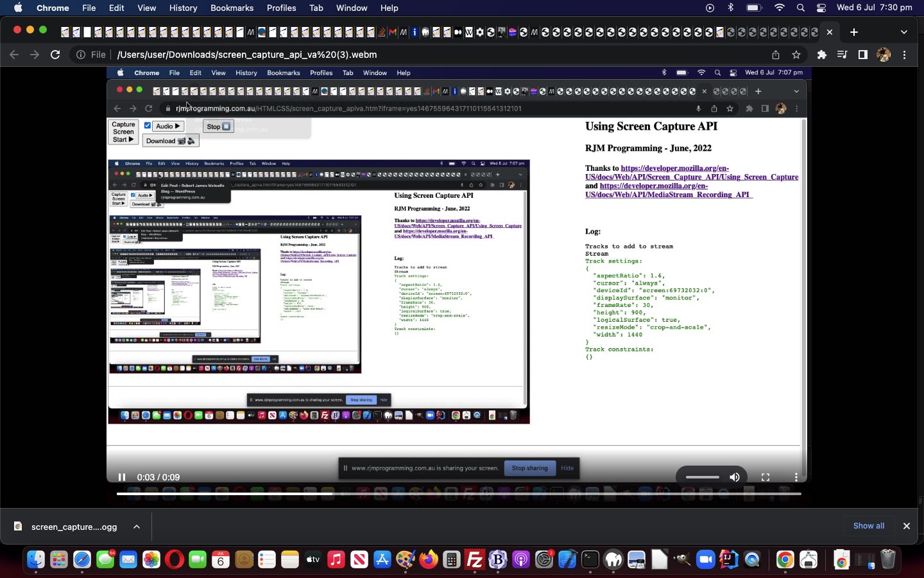The height and width of the screenshot is (578, 924).
Task: Open BBEdit from the Dock
Action: (498, 559)
